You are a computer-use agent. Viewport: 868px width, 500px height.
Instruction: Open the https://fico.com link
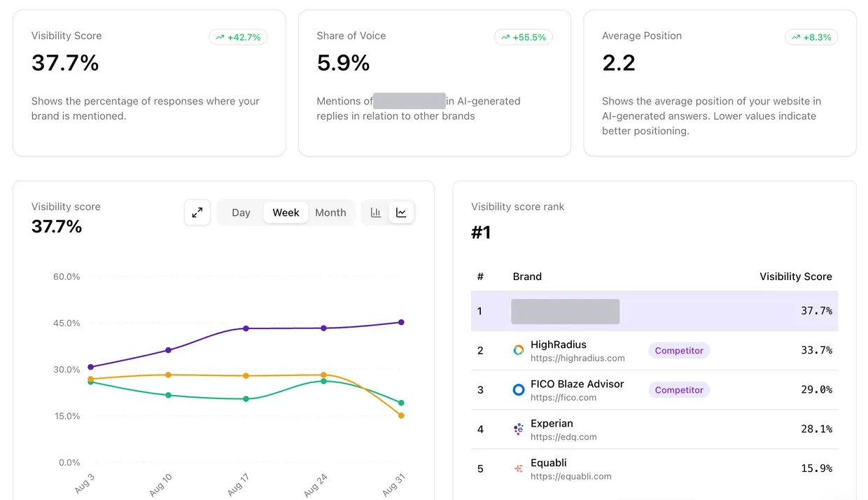(x=563, y=397)
